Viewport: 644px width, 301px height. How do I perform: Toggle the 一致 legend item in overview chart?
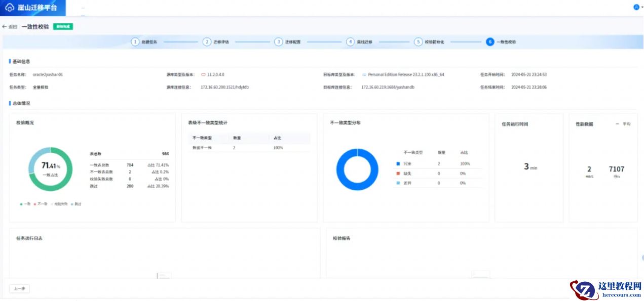(x=24, y=204)
